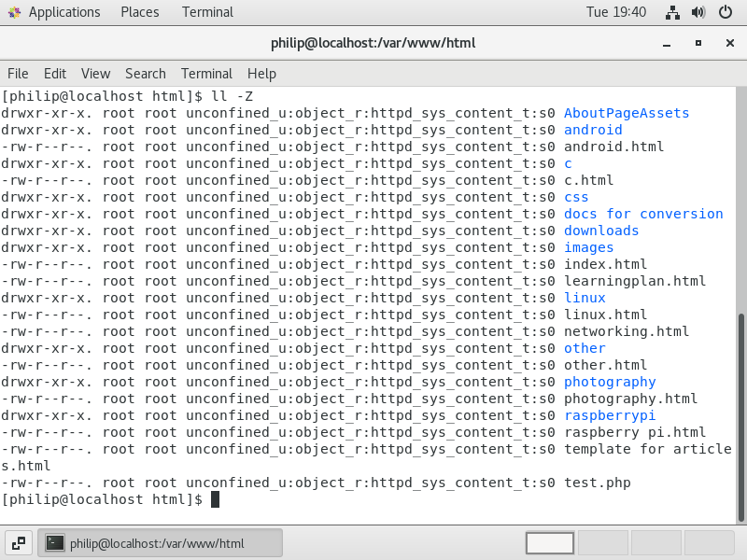Screen dimensions: 747x560
Task: Click the show-desktop window switcher icon
Action: [19, 543]
